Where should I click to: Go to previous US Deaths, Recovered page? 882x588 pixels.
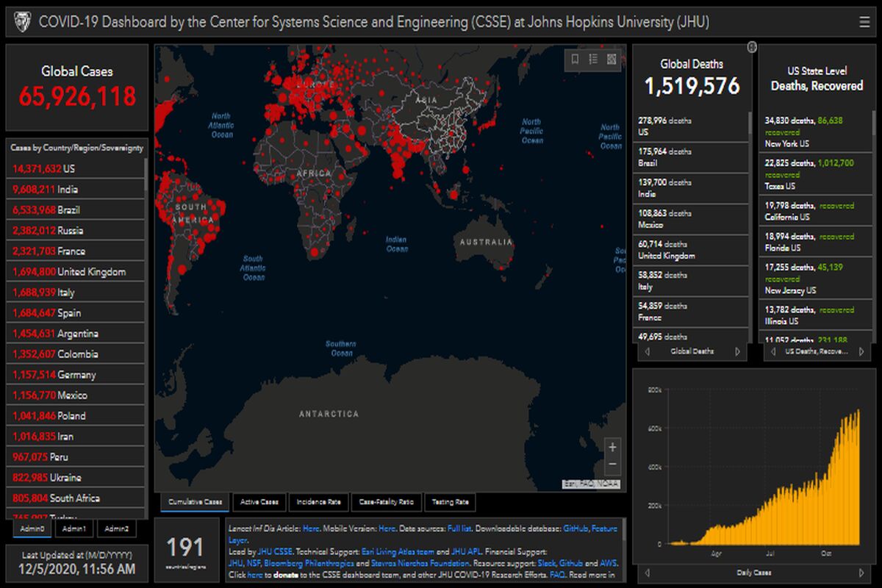772,351
